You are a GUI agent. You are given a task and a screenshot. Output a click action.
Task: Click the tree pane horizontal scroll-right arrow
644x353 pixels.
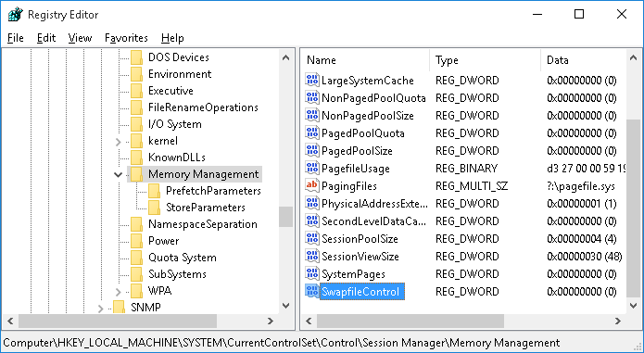point(271,321)
